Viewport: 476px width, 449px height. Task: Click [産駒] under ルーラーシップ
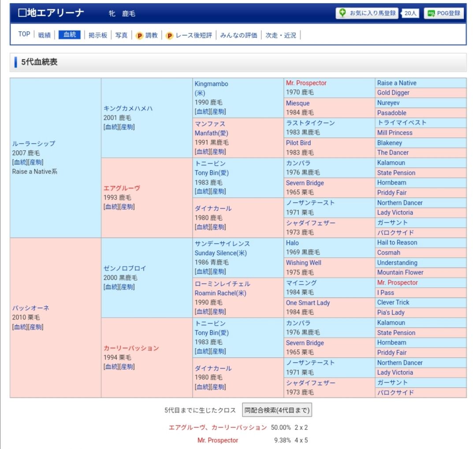(36, 162)
